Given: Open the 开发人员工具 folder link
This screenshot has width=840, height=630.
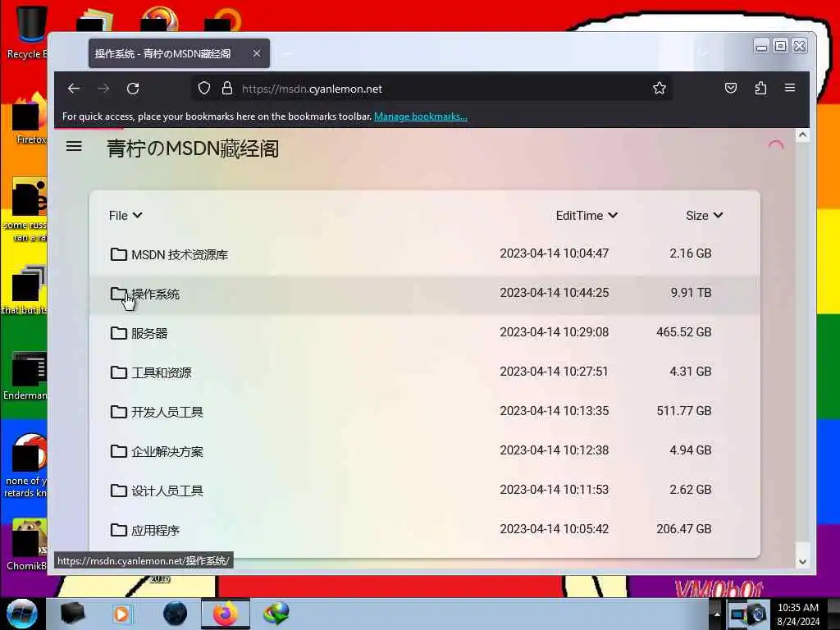Looking at the screenshot, I should tap(167, 412).
